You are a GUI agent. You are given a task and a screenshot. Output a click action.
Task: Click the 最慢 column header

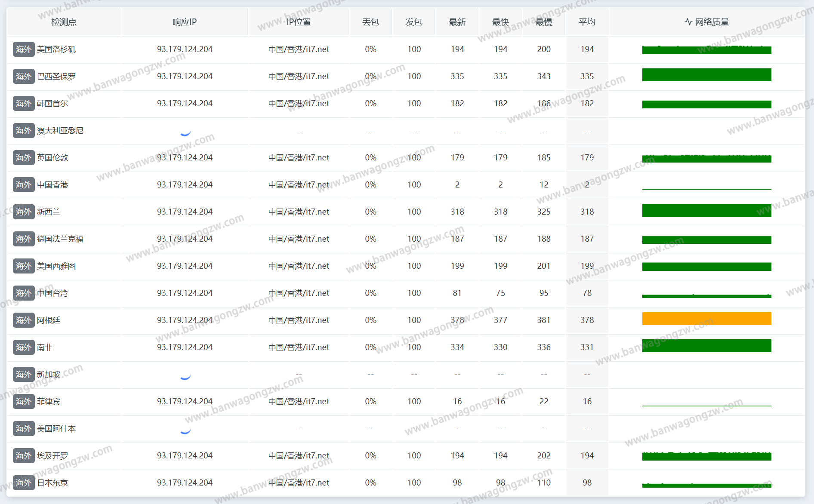pos(544,22)
